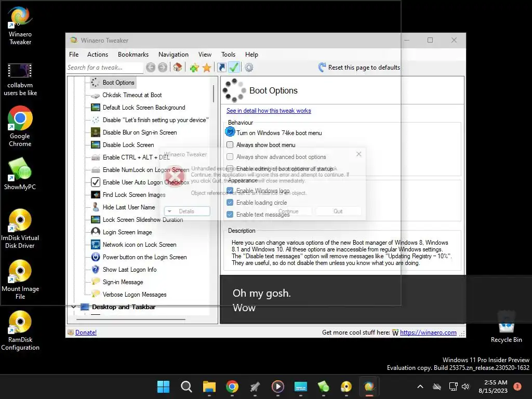
Task: Click the tree panel horizontal scrollbar
Action: tap(131, 320)
